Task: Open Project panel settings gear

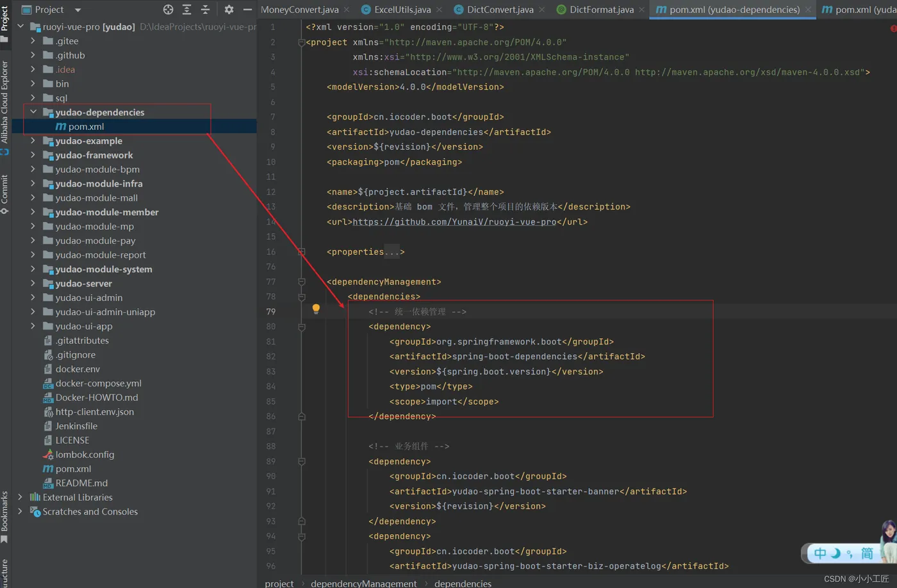Action: pos(229,10)
